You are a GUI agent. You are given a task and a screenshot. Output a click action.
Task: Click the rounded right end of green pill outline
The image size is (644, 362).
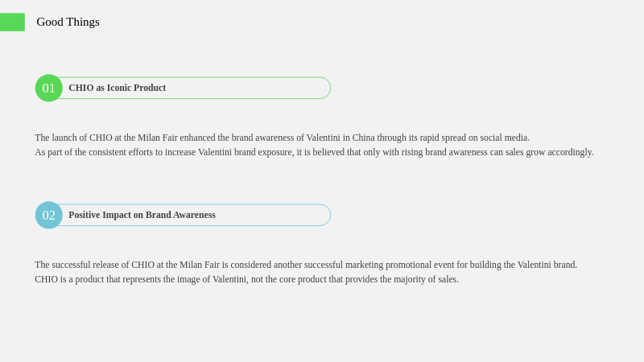pos(325,88)
